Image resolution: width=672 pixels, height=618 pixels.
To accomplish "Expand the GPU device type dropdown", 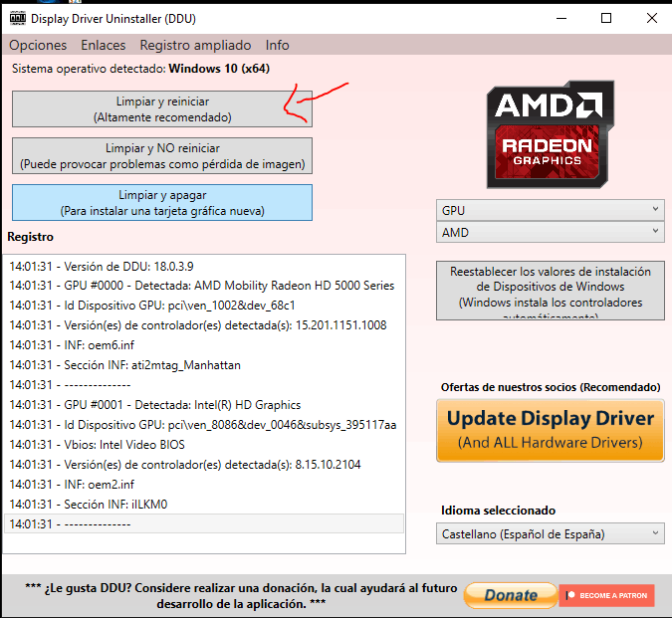I will pos(551,210).
